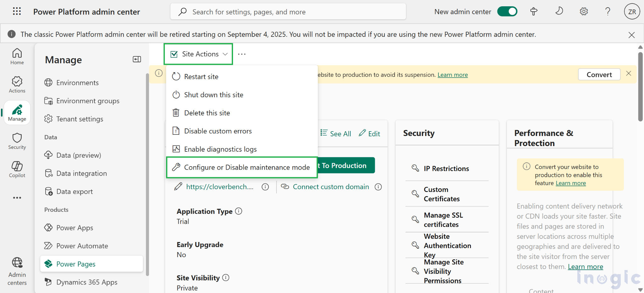Show info for Connect custom domain
644x293 pixels.
click(378, 187)
